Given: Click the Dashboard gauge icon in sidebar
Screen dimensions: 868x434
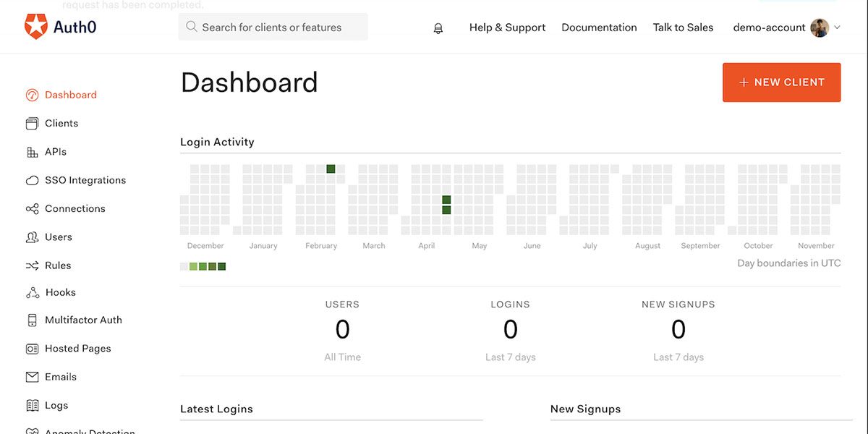Looking at the screenshot, I should (x=32, y=95).
